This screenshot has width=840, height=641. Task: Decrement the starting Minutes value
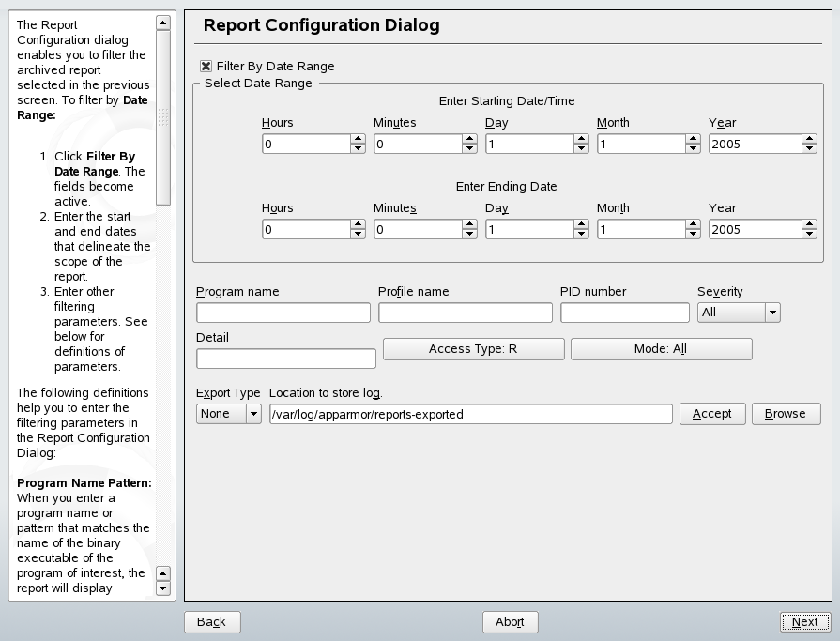click(x=468, y=148)
